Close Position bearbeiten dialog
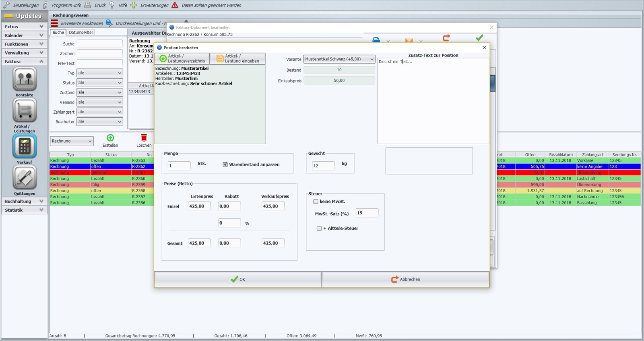This screenshot has height=341, width=644. pos(485,48)
